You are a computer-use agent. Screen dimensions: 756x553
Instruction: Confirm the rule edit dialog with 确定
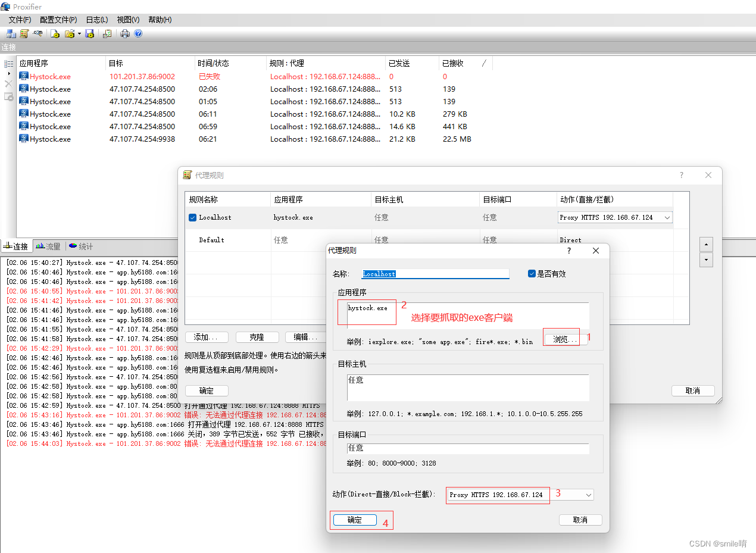[x=355, y=520]
